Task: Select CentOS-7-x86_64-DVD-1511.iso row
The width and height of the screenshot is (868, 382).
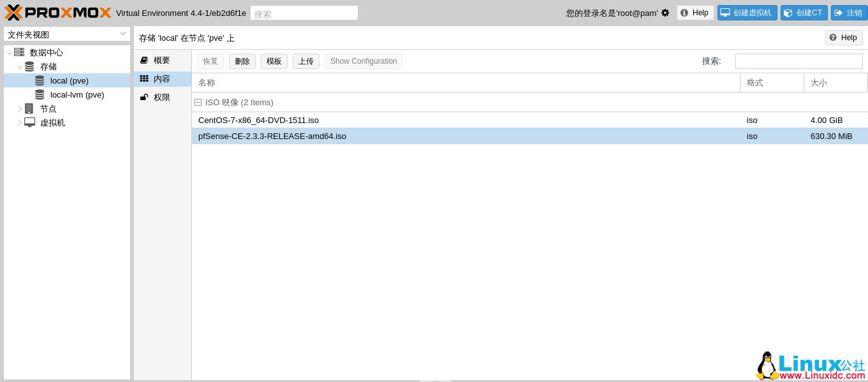Action: coord(530,120)
